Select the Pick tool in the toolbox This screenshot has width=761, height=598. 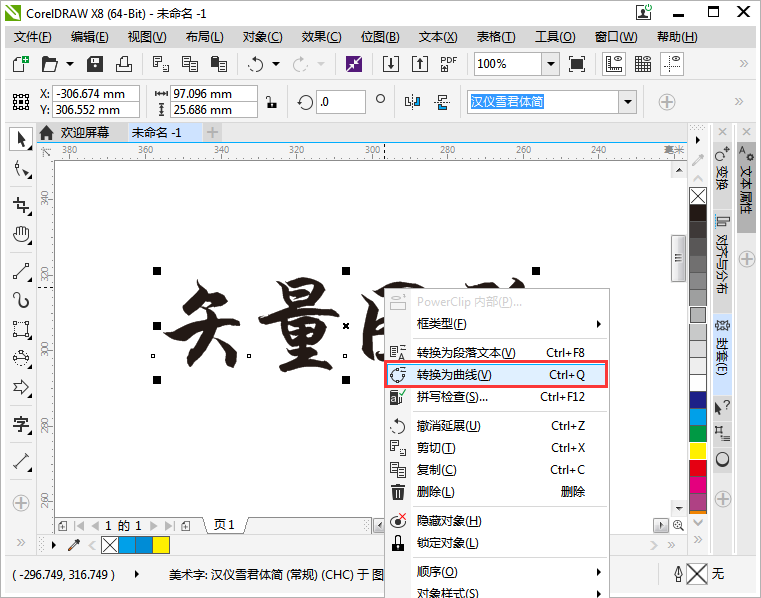click(x=20, y=139)
